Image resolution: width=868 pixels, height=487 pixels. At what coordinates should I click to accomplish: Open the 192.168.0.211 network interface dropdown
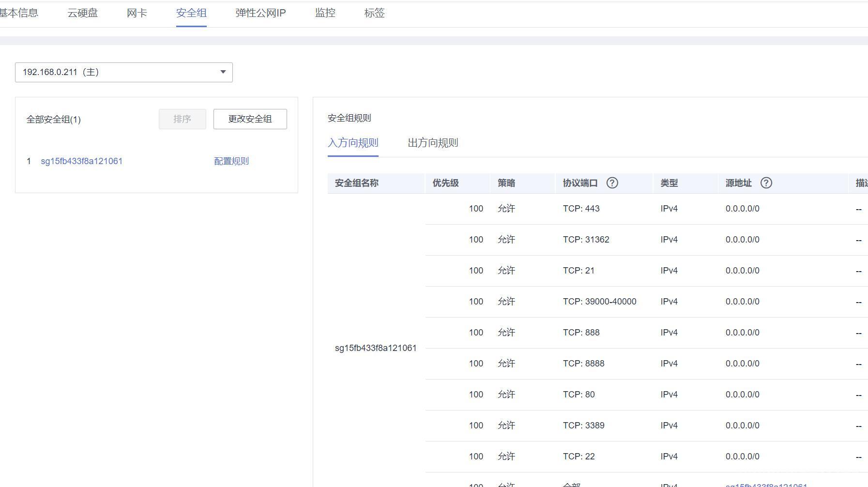(x=123, y=72)
